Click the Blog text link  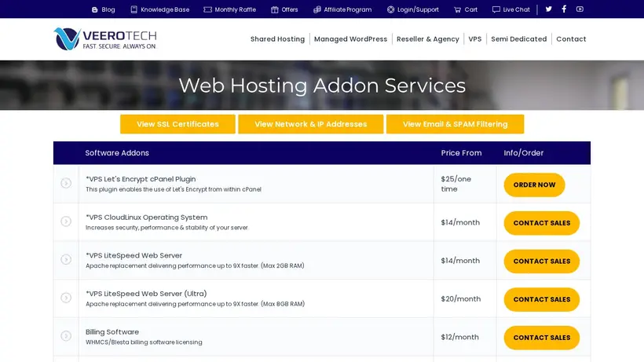(108, 9)
